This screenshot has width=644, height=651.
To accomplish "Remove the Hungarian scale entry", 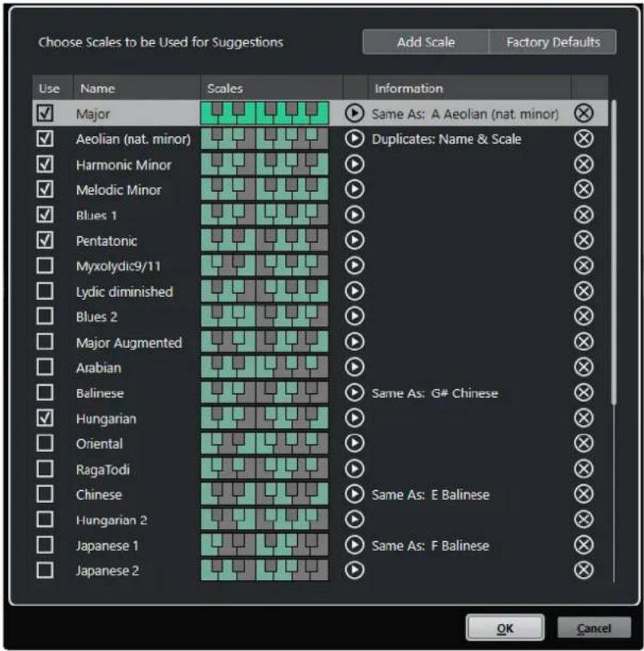I will tap(584, 418).
